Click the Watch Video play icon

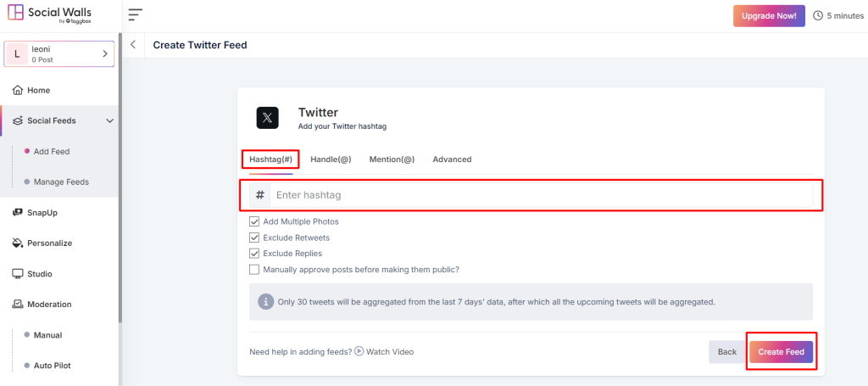pyautogui.click(x=359, y=351)
